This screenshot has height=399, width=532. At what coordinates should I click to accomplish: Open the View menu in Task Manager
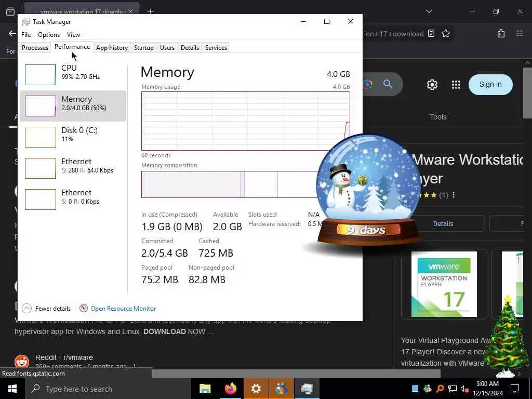click(x=73, y=35)
